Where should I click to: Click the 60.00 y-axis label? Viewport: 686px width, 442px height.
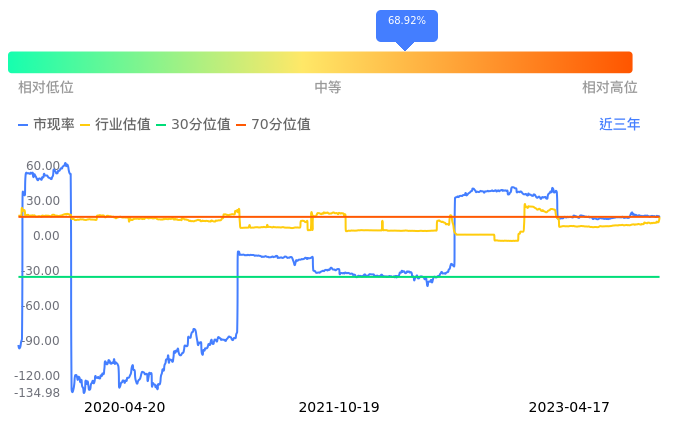point(43,166)
